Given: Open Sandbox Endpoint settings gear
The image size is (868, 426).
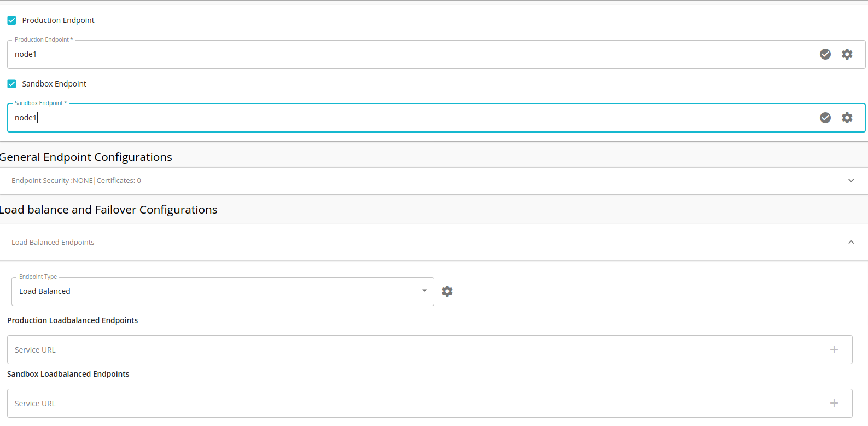Looking at the screenshot, I should [847, 118].
